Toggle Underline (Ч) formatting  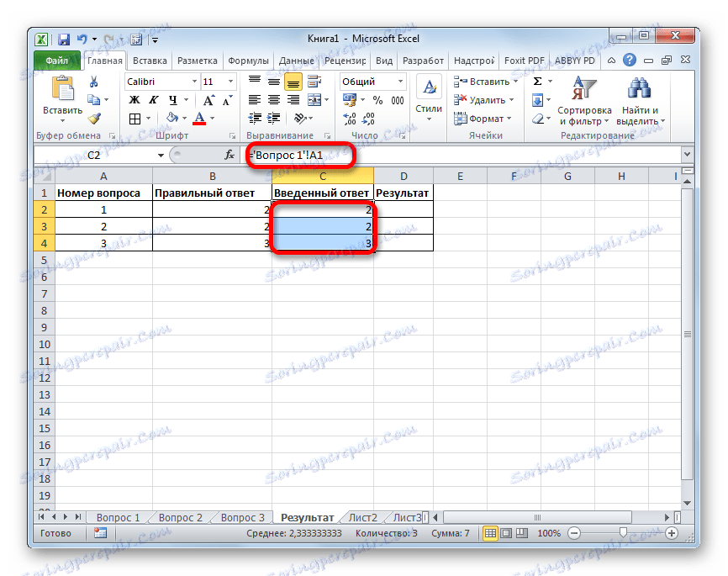pyautogui.click(x=172, y=100)
